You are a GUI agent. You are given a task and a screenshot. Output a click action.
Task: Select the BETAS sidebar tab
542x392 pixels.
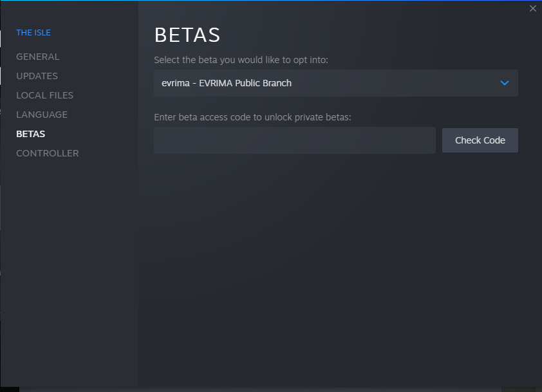pos(30,134)
